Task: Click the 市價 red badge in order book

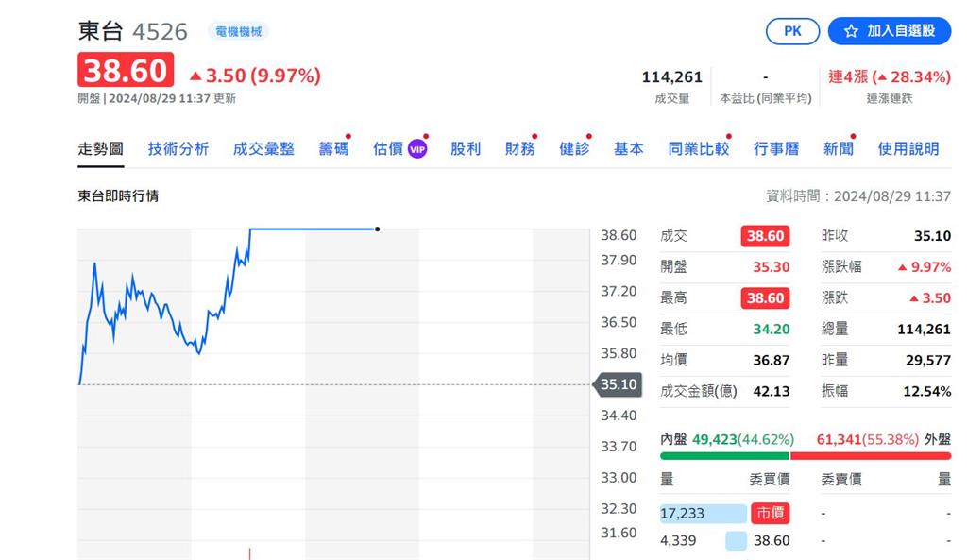Action: pyautogui.click(x=770, y=513)
